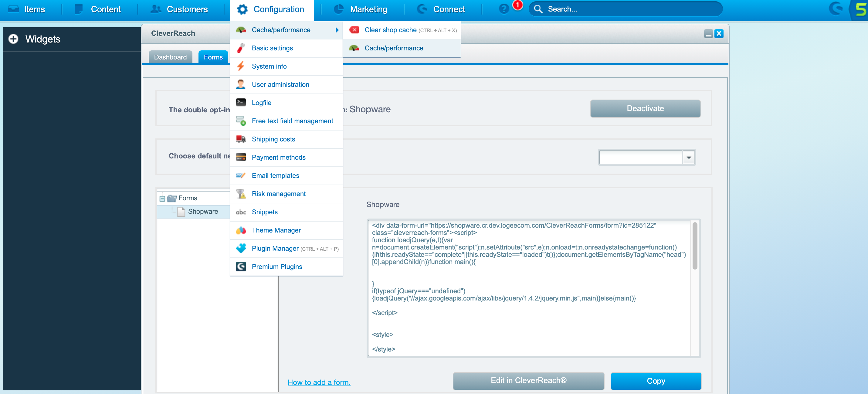The height and width of the screenshot is (394, 868).
Task: Click the Theme Manager colorful icon
Action: pyautogui.click(x=241, y=230)
